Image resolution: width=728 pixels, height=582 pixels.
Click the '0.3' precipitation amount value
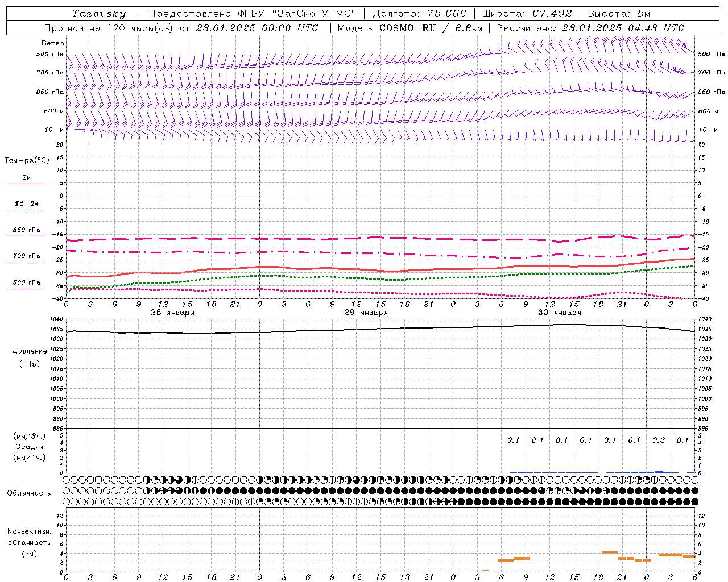pos(659,440)
